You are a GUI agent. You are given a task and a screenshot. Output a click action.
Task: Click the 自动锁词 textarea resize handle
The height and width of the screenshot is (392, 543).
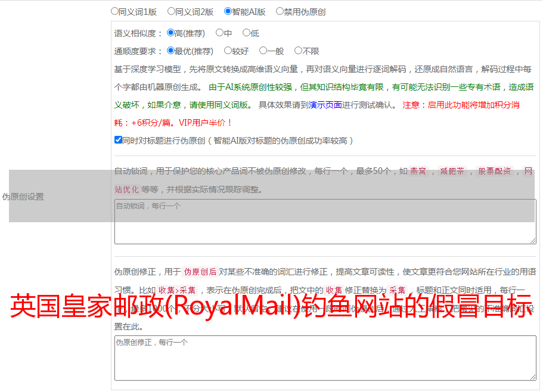[x=533, y=241]
